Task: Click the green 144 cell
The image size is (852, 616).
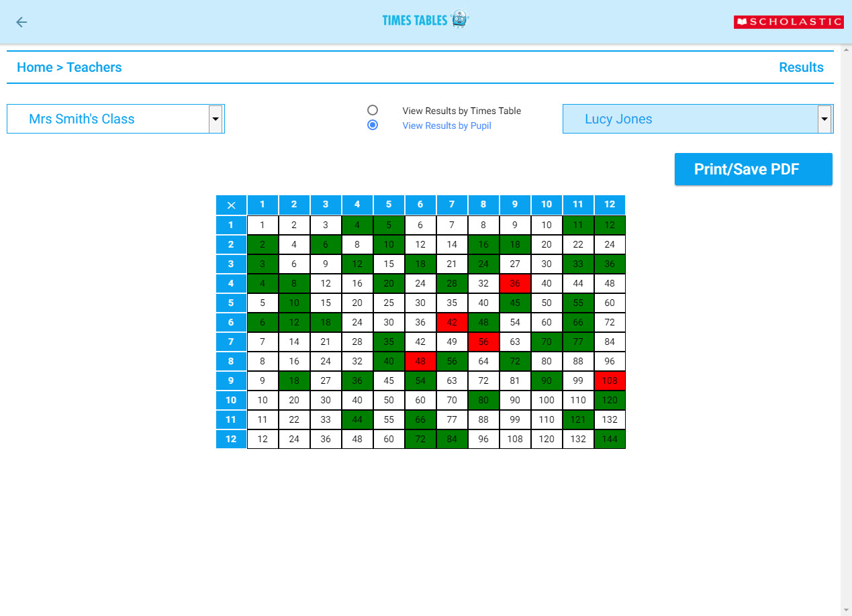Action: pos(610,440)
